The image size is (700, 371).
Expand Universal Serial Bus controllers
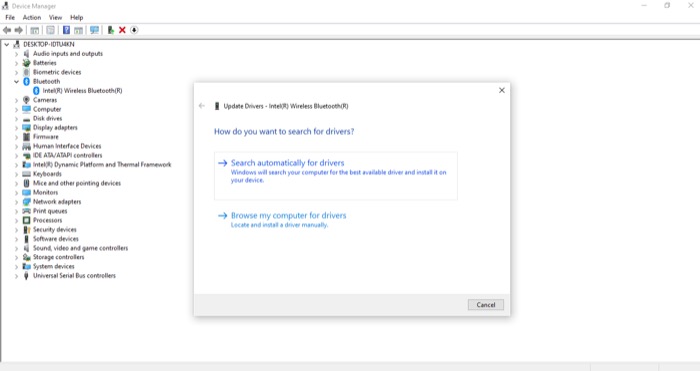tap(17, 276)
